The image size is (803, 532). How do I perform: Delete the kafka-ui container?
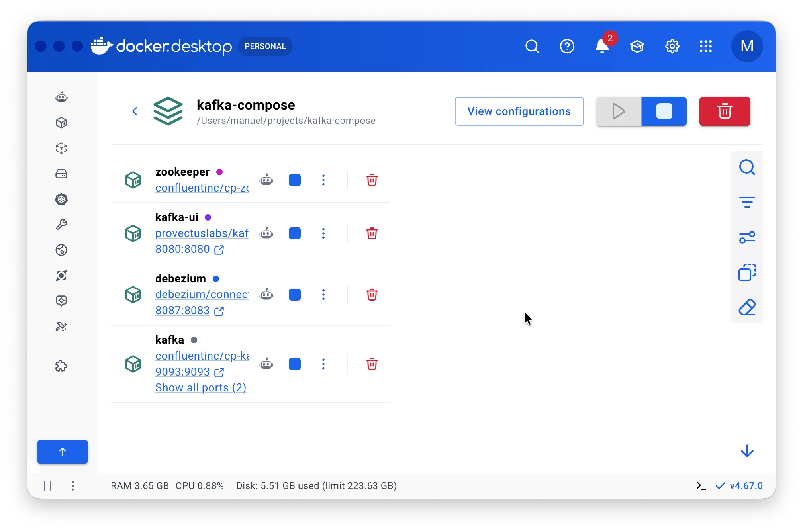372,233
